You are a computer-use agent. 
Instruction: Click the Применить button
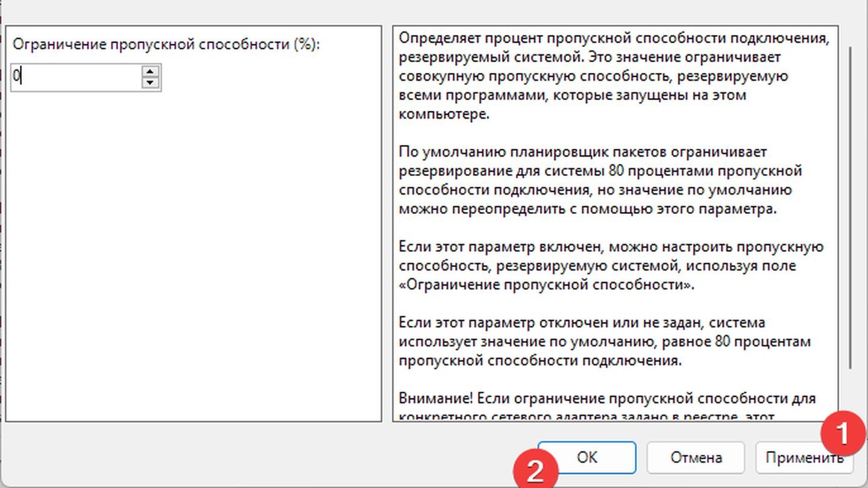[804, 457]
